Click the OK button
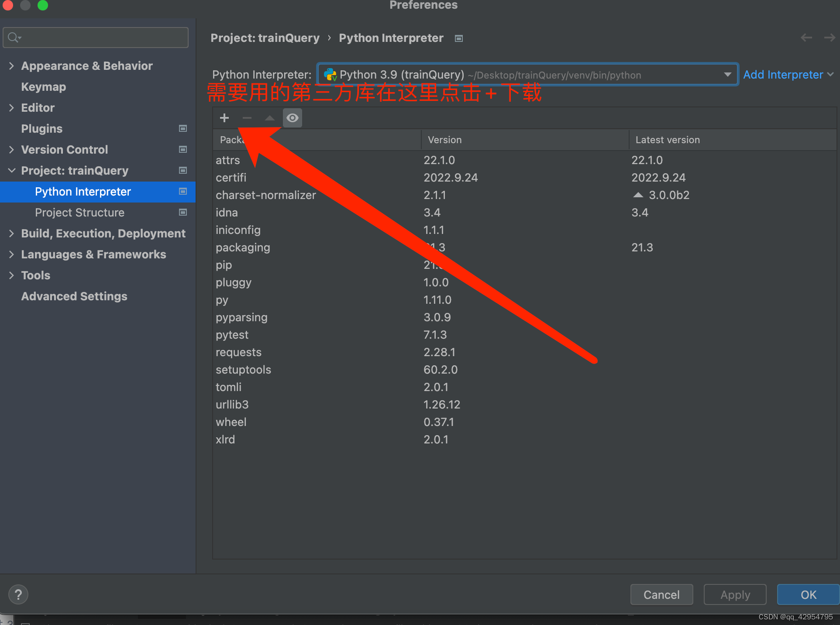The height and width of the screenshot is (625, 840). pos(808,594)
